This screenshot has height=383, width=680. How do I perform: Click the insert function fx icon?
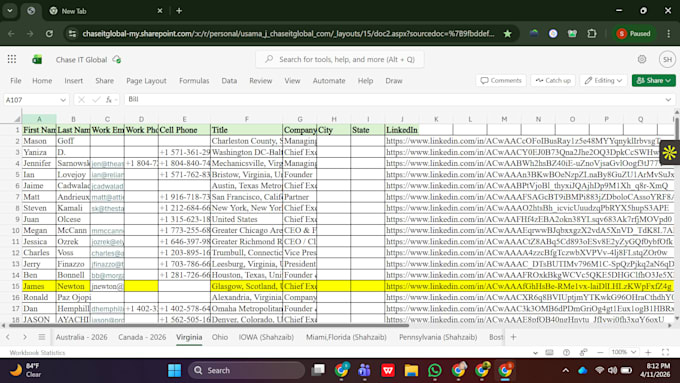click(x=109, y=100)
